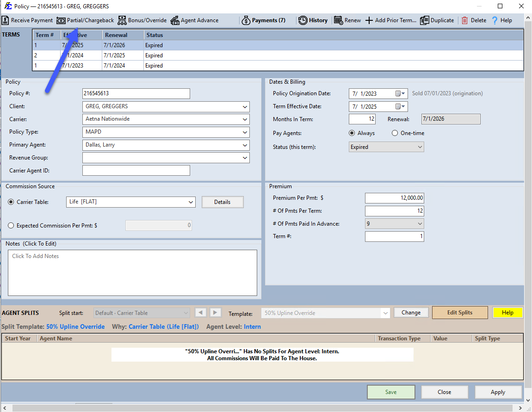This screenshot has height=412, width=532.
Task: Click the Edit Splits button
Action: click(460, 313)
